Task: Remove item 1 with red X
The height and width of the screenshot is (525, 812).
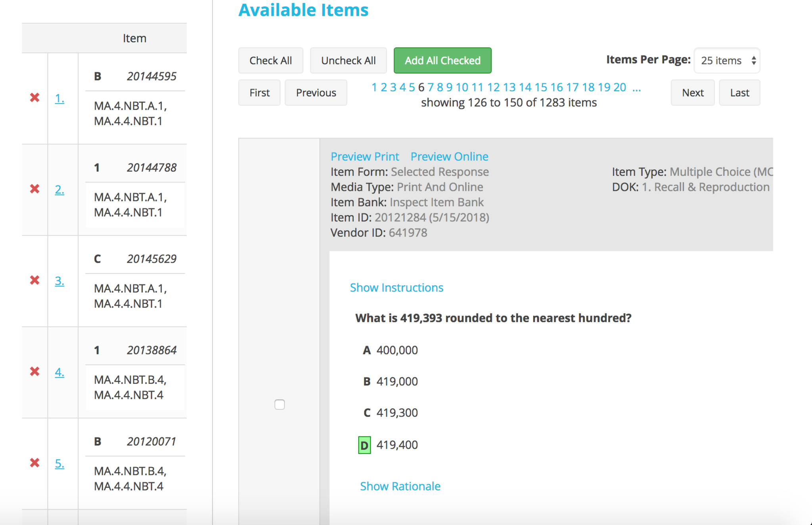Action: click(x=35, y=98)
